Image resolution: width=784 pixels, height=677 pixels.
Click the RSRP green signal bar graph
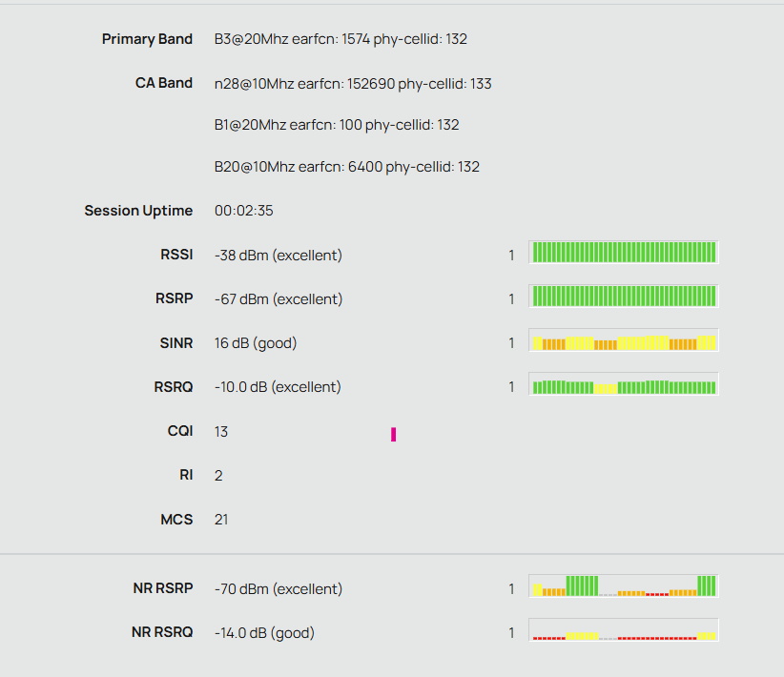[x=623, y=297]
